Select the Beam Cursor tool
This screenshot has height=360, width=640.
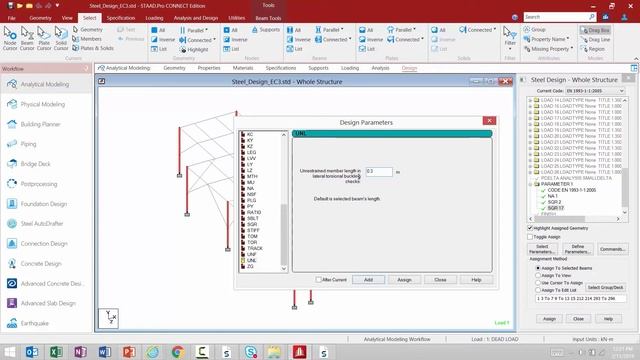pyautogui.click(x=27, y=39)
